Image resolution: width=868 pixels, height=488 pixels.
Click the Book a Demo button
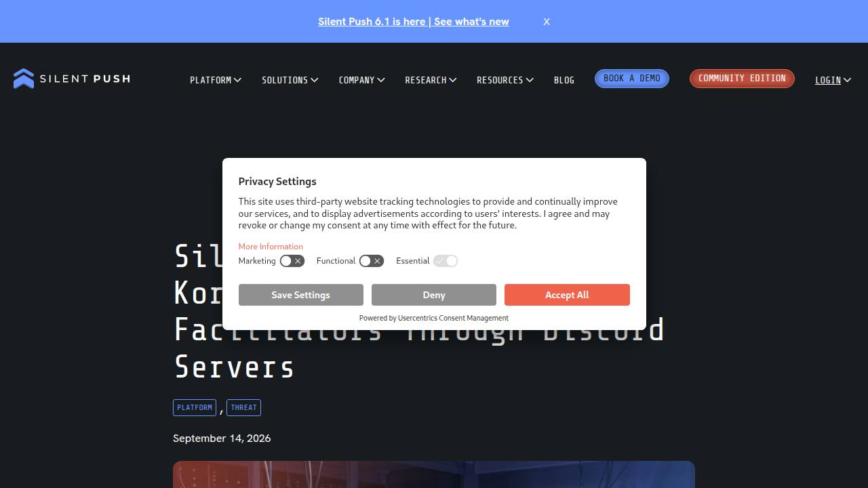(632, 79)
